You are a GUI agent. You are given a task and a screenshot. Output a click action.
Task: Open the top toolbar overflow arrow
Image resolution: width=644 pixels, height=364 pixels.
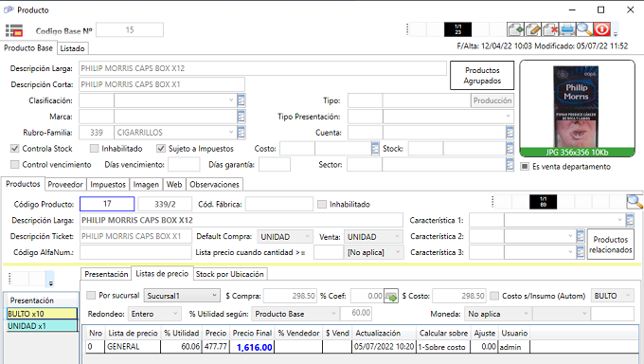coord(616,33)
